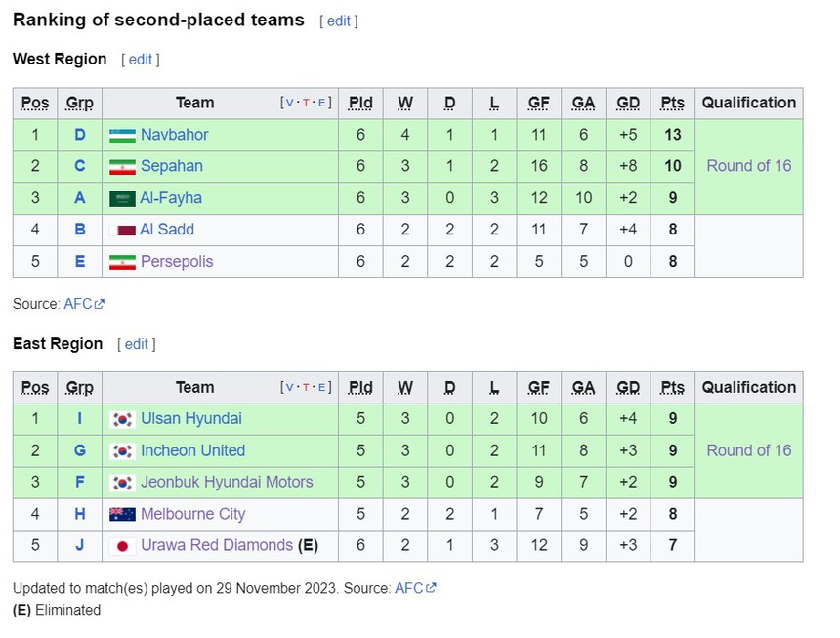The height and width of the screenshot is (638, 840).
Task: Click the South Korea flag beside Ulsan Hyundai
Action: tap(122, 419)
